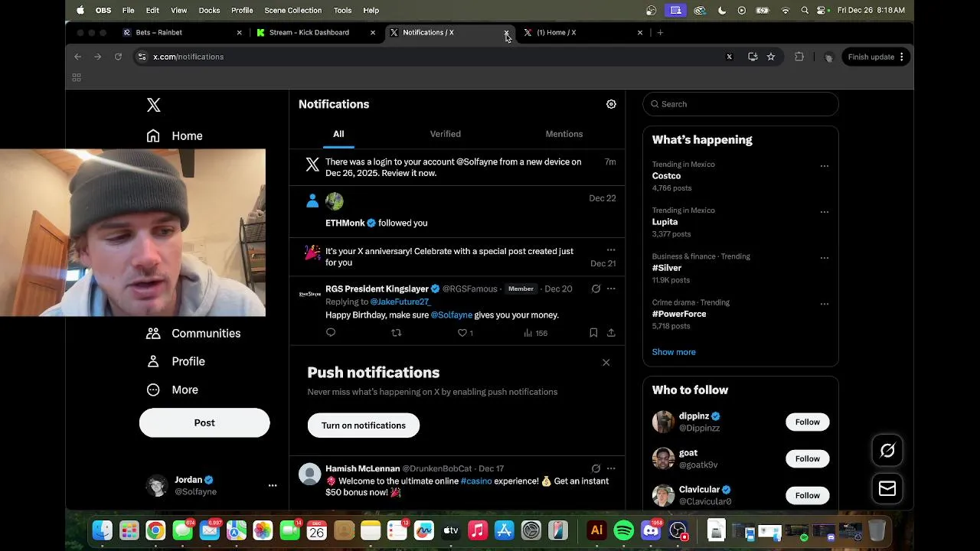Viewport: 980px width, 551px height.
Task: Open OBS Scene Collection menu
Action: (293, 10)
